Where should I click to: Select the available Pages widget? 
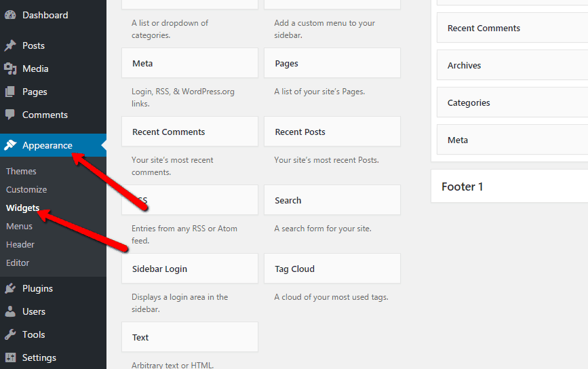[332, 63]
